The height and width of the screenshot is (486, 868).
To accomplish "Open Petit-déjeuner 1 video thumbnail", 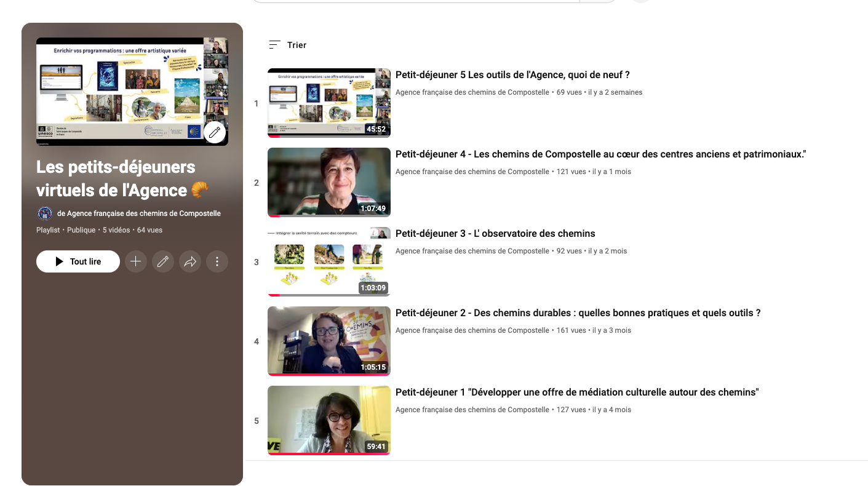I will 329,420.
